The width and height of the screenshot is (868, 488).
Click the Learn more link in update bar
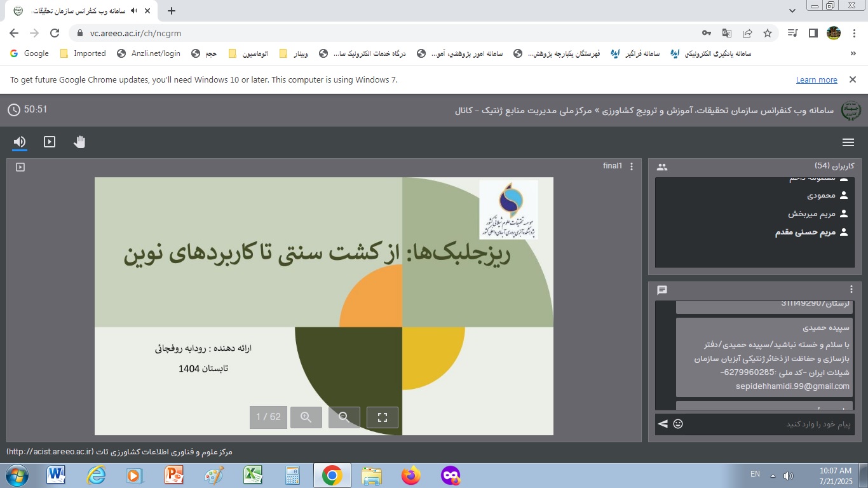[x=817, y=80]
